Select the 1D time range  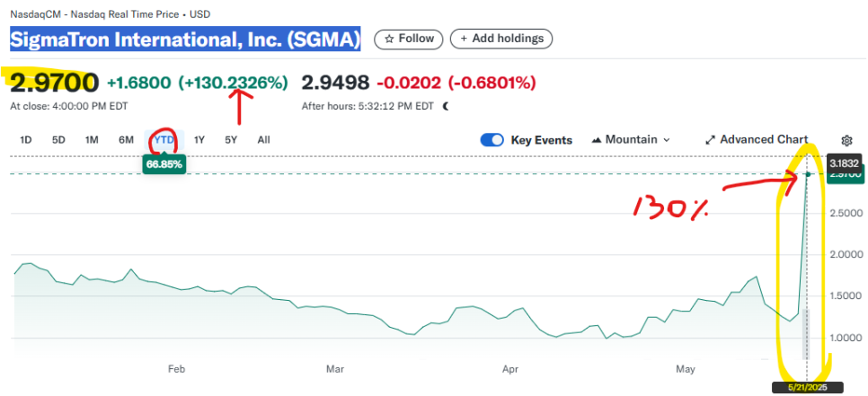(25, 140)
